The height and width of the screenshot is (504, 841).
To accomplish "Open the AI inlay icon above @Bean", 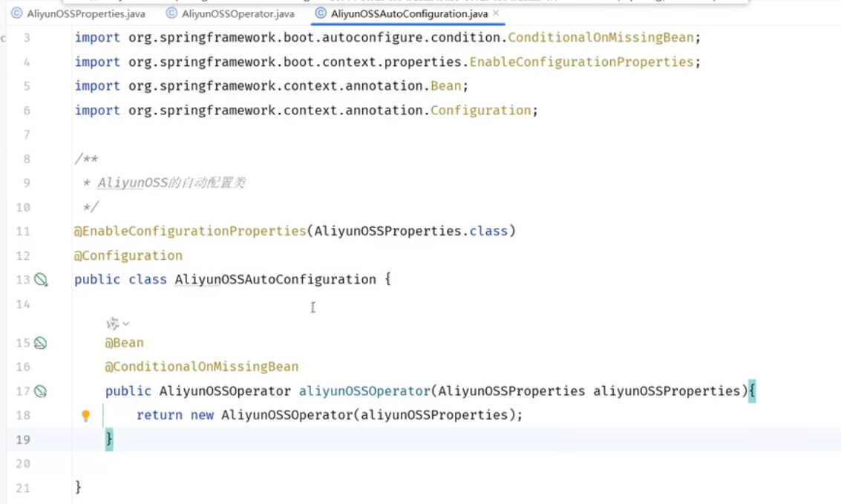I will pos(112,324).
